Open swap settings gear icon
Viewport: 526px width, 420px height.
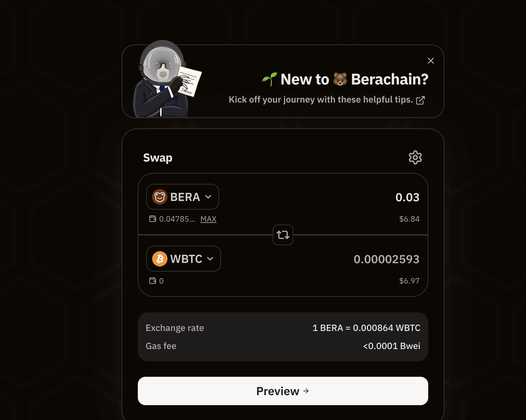pos(415,157)
